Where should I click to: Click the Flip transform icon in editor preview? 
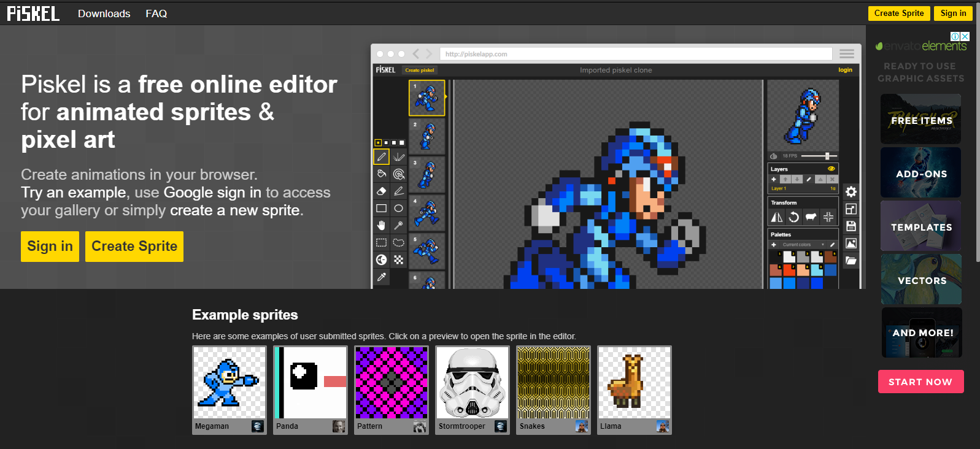click(777, 217)
